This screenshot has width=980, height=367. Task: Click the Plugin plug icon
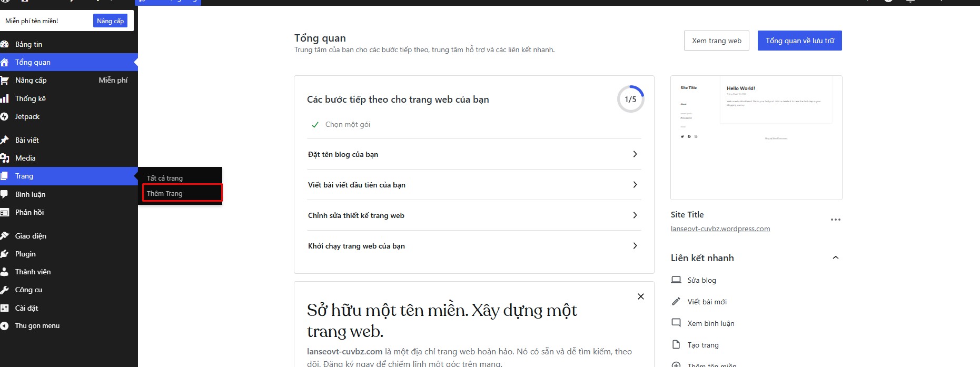pos(4,254)
